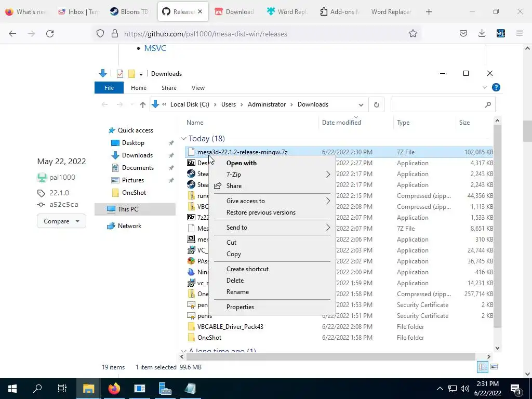532x399 pixels.
Task: Click File Explorer icon on taskbar
Action: (x=88, y=389)
